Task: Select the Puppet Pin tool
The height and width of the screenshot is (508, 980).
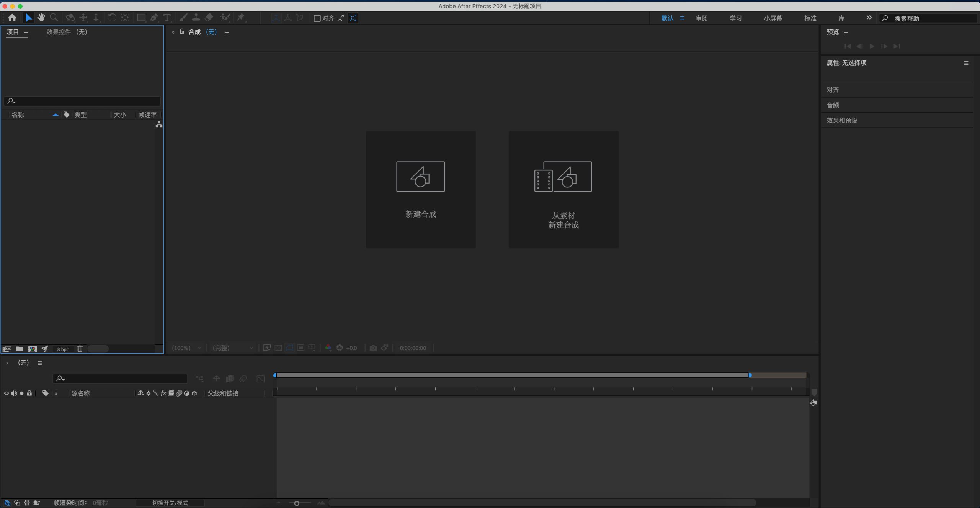Action: pos(241,18)
